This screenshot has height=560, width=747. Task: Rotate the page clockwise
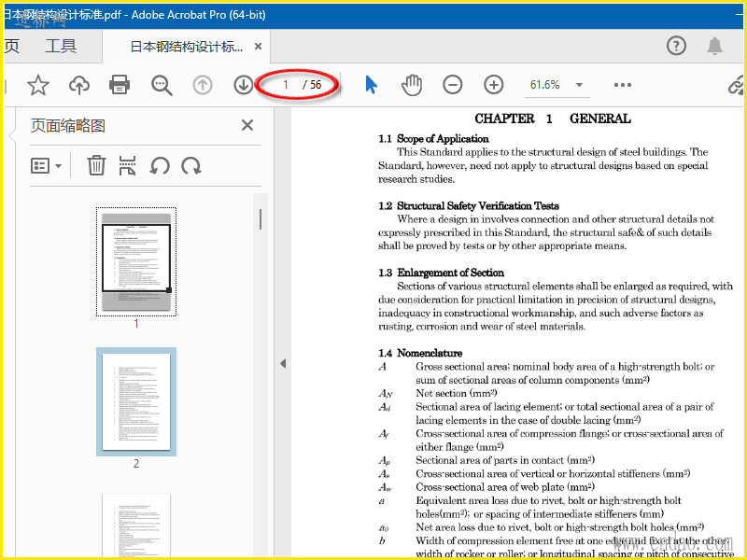coord(191,166)
